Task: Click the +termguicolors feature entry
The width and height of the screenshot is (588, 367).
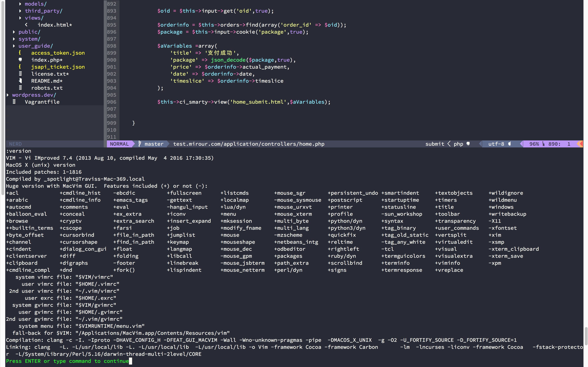Action: [403, 256]
